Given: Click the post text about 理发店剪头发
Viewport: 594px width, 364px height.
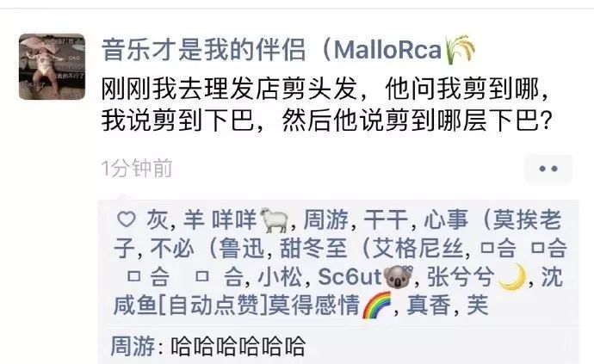Looking at the screenshot, I should pos(326,105).
